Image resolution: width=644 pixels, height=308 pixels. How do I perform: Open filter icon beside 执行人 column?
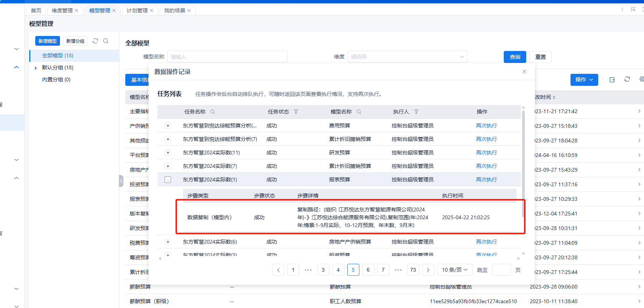[416, 112]
